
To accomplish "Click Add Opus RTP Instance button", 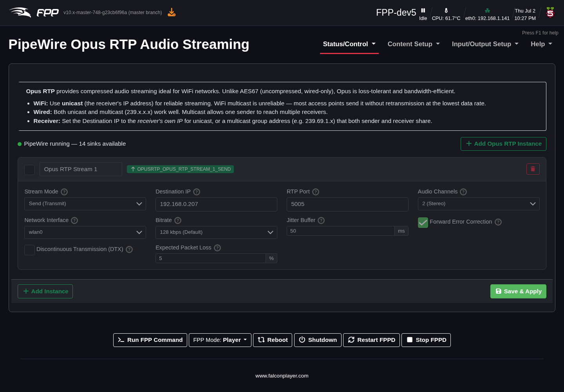I will (x=503, y=144).
